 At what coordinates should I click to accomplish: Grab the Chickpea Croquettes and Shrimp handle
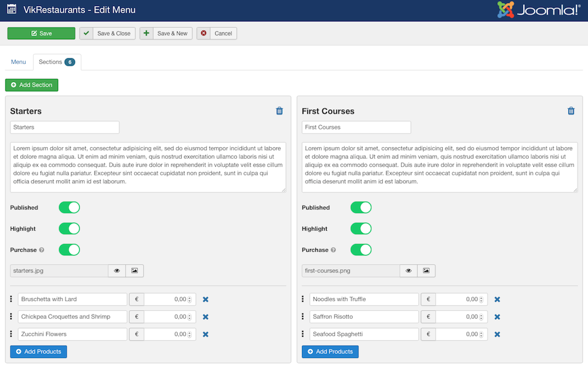point(11,316)
